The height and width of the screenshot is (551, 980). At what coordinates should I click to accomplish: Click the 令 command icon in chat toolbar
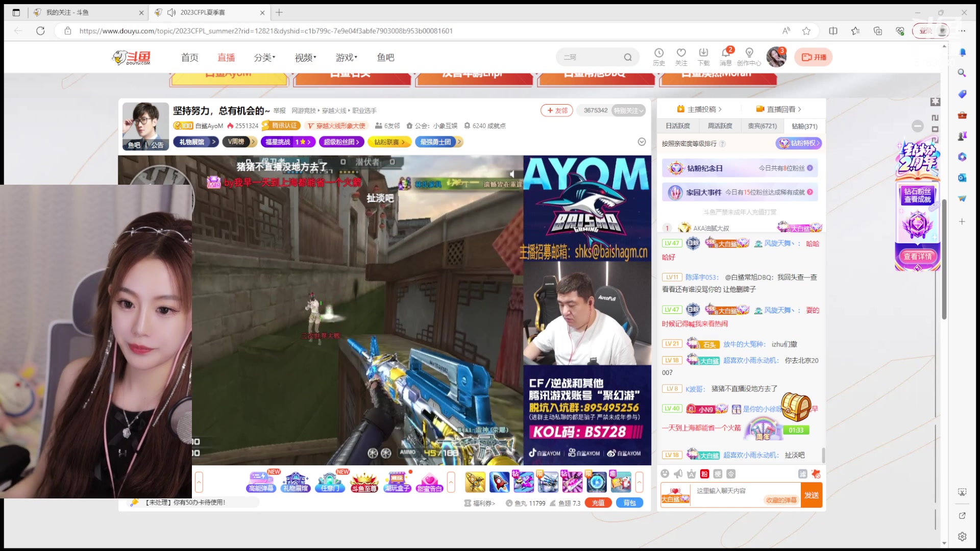[x=731, y=474]
